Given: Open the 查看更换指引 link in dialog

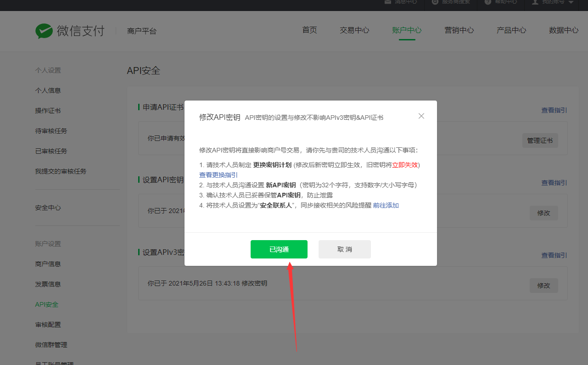Looking at the screenshot, I should coord(218,175).
